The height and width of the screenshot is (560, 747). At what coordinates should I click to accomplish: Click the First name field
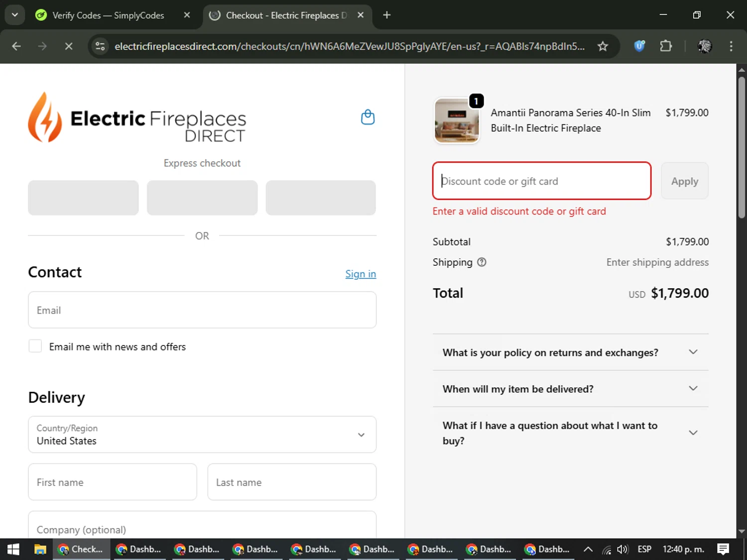(113, 482)
